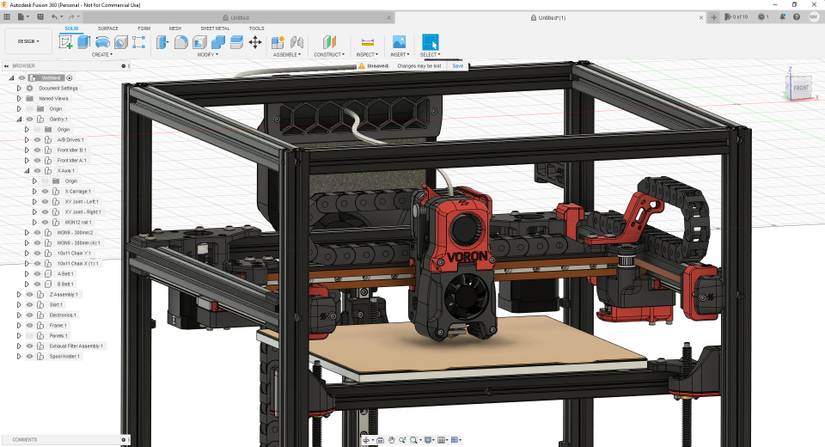The height and width of the screenshot is (447, 825).
Task: Open the CONSTRUCT dropdown menu
Action: point(329,55)
